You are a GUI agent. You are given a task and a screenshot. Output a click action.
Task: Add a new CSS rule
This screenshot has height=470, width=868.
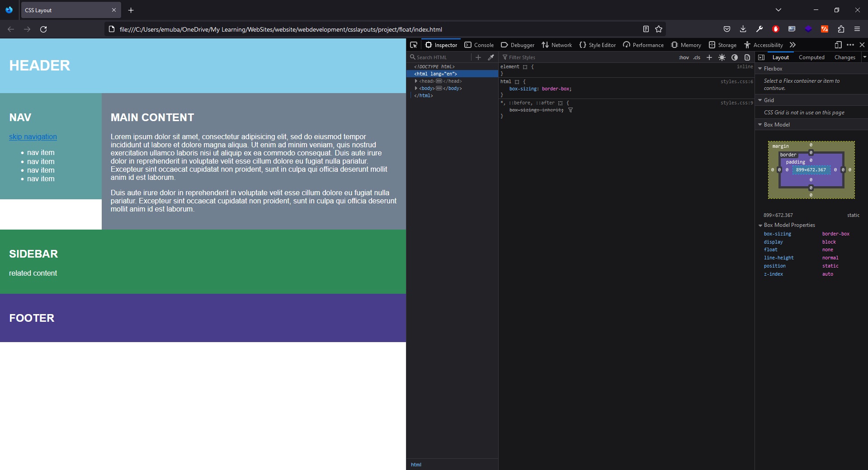tap(709, 57)
